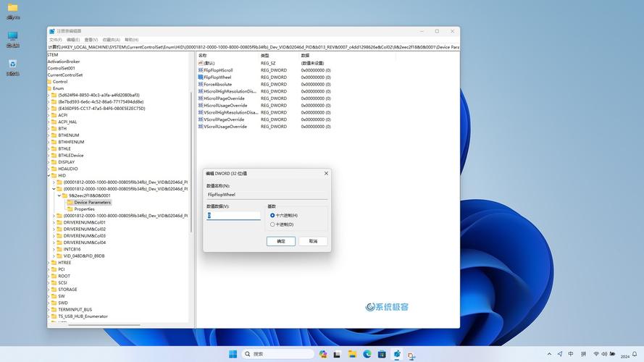Image resolution: width=644 pixels, height=362 pixels.
Task: Switch the 中 input method indicator
Action: (571, 354)
